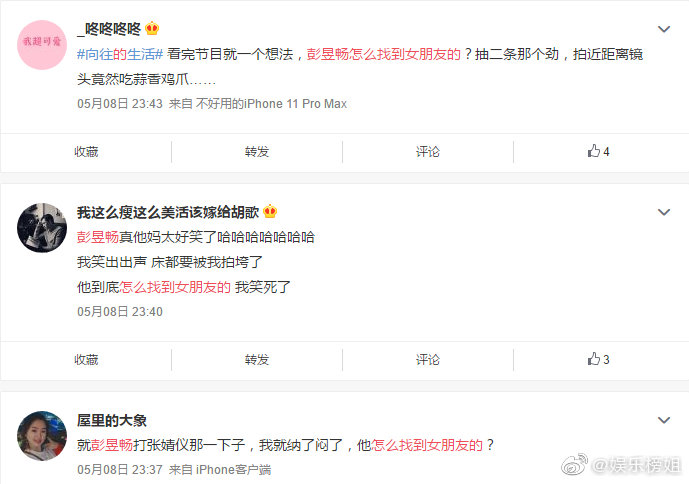Click 收藏 under the second post

click(86, 360)
